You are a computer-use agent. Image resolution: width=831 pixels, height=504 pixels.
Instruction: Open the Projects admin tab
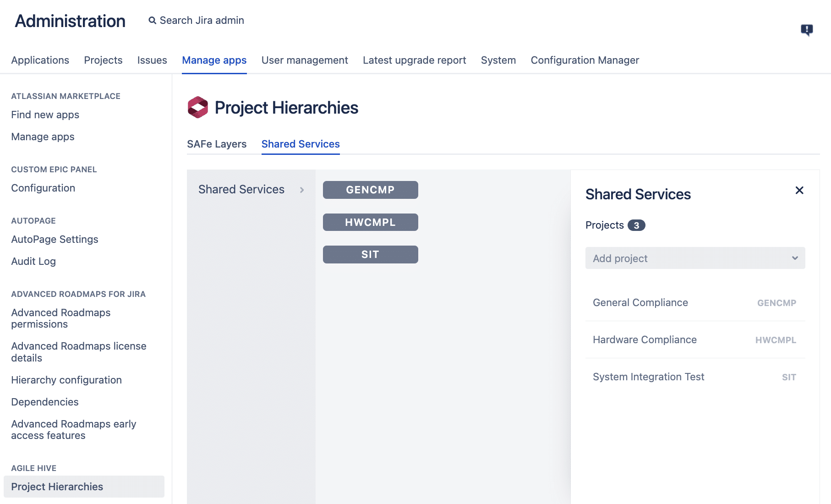(103, 60)
